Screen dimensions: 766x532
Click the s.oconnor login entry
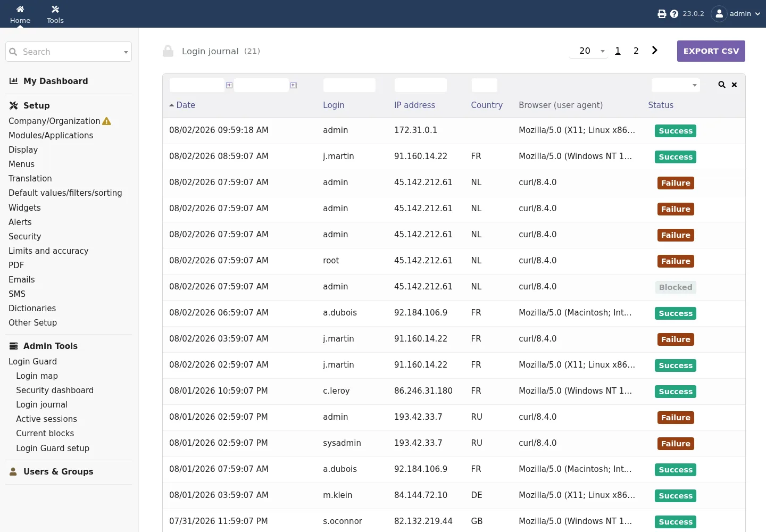(343, 521)
